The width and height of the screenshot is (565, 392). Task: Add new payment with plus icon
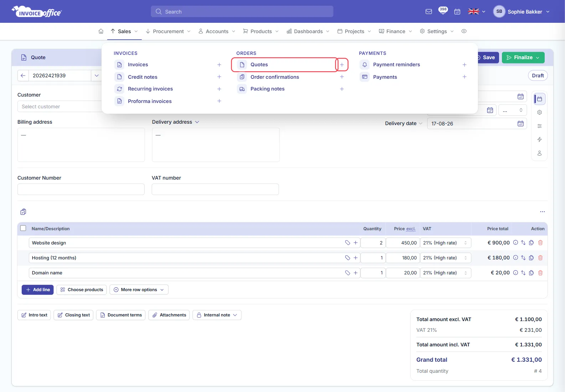click(x=464, y=77)
